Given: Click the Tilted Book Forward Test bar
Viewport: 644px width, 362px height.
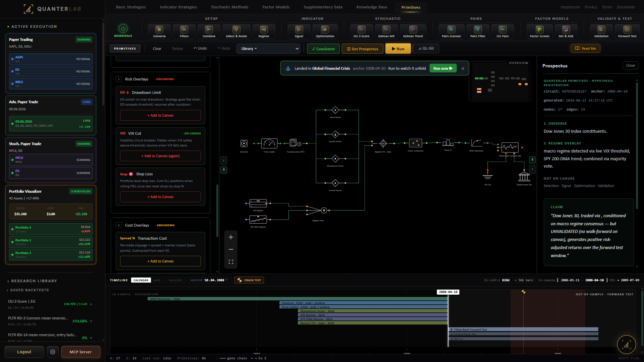Looking at the screenshot, I should tap(523, 329).
